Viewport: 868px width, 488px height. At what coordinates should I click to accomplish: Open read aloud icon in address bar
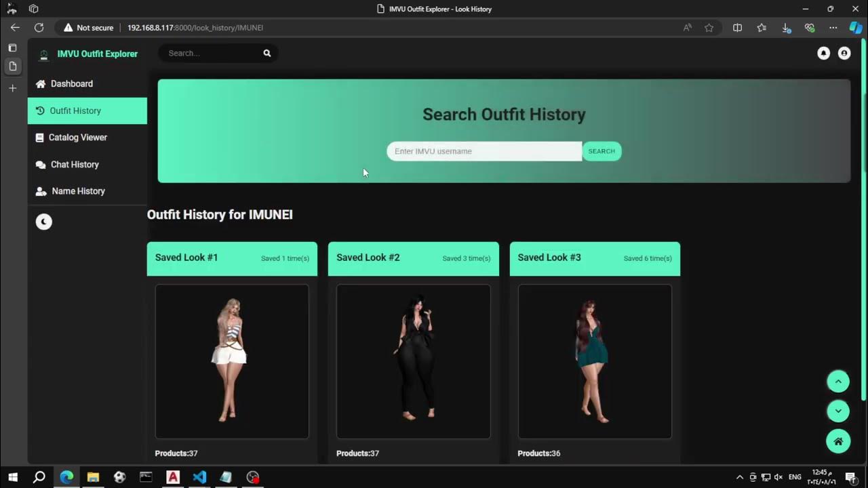point(688,28)
